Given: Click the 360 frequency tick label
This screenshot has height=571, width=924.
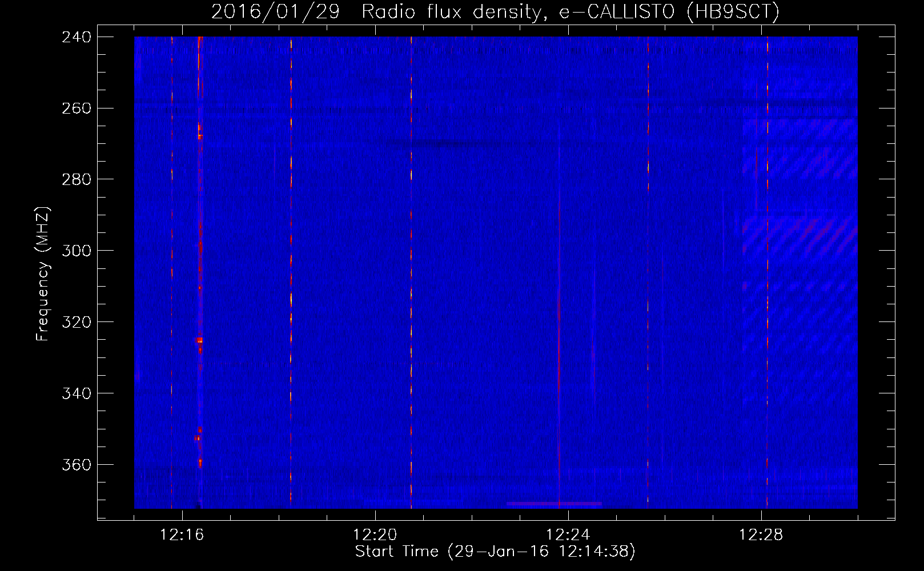Looking at the screenshot, I should tap(77, 465).
